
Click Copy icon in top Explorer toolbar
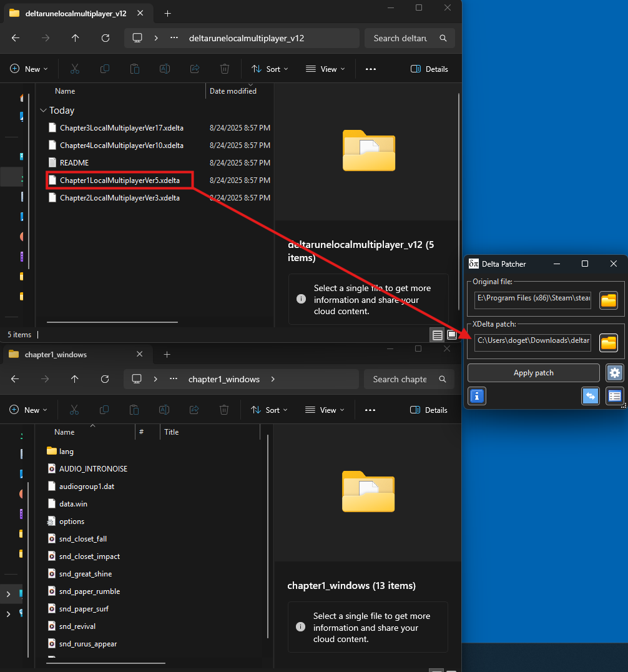(104, 69)
